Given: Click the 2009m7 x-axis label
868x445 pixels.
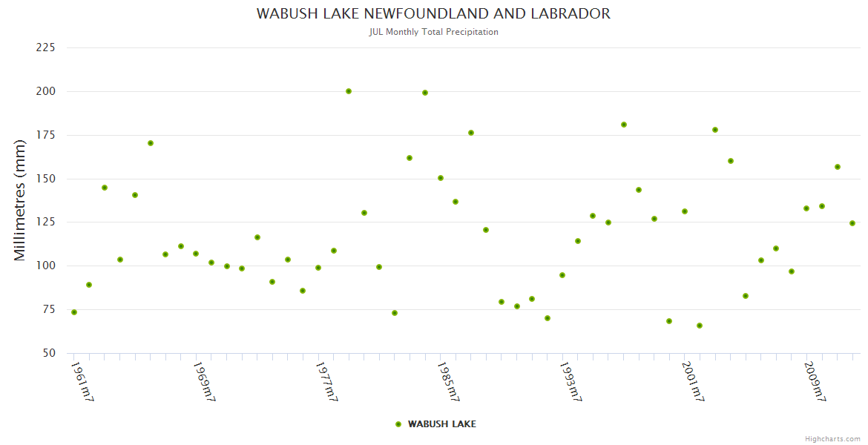Looking at the screenshot, I should (x=814, y=381).
